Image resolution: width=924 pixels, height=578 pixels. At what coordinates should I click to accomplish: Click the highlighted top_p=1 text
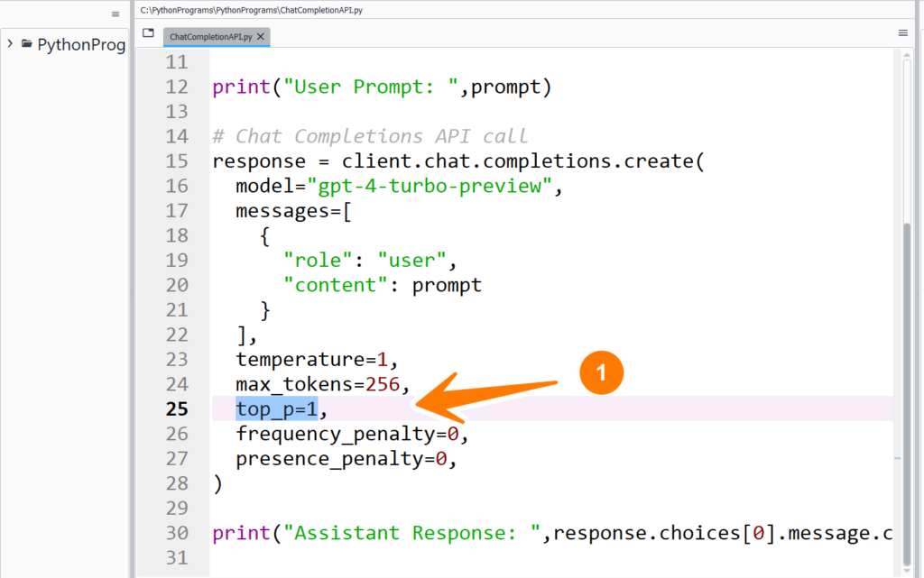click(275, 408)
